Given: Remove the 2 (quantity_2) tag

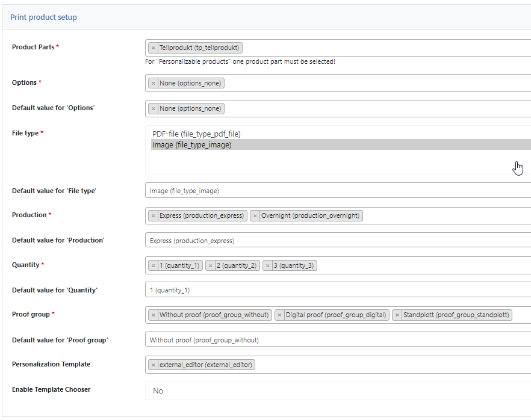Looking at the screenshot, I should [211, 266].
